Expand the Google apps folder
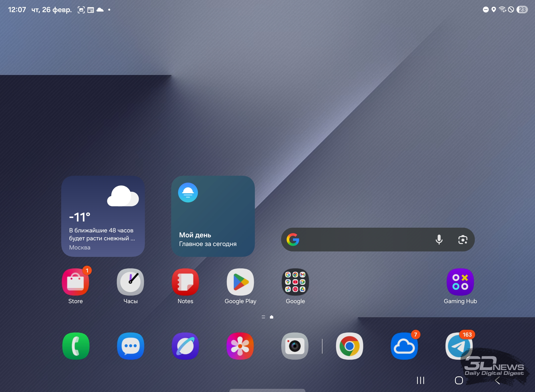 [295, 282]
